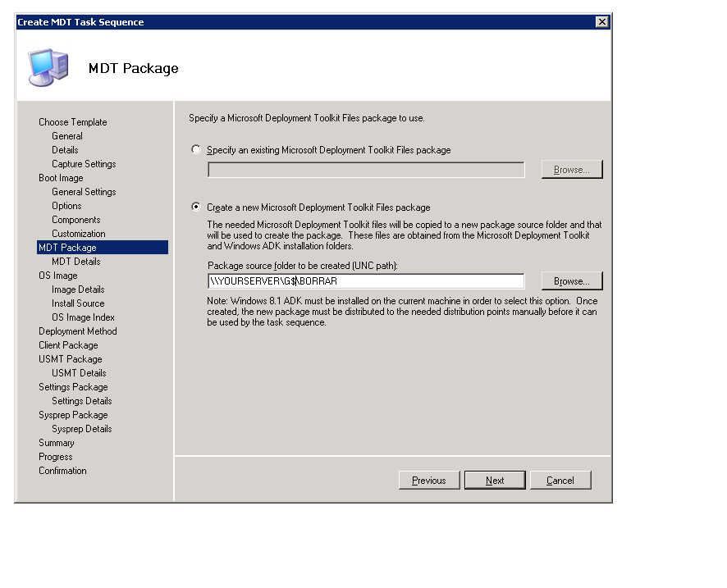Open the Sysprep Package step
The height and width of the screenshot is (588, 727).
[x=73, y=415]
